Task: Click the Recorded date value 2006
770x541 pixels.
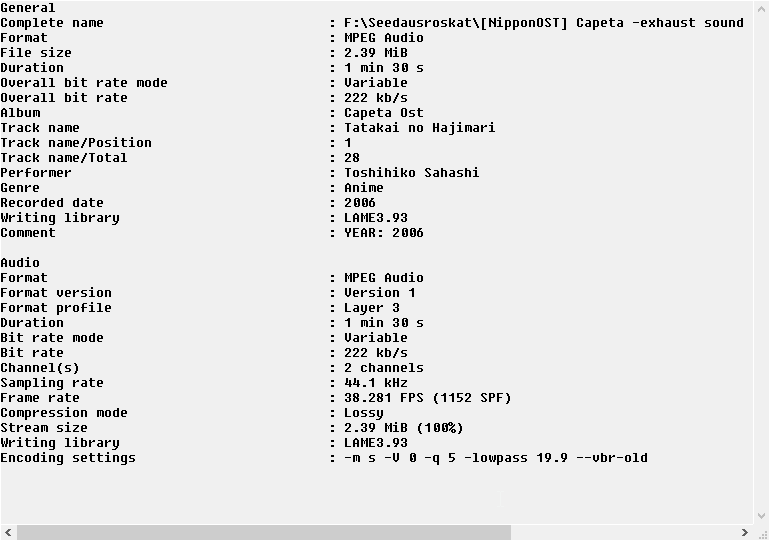Action: point(359,203)
